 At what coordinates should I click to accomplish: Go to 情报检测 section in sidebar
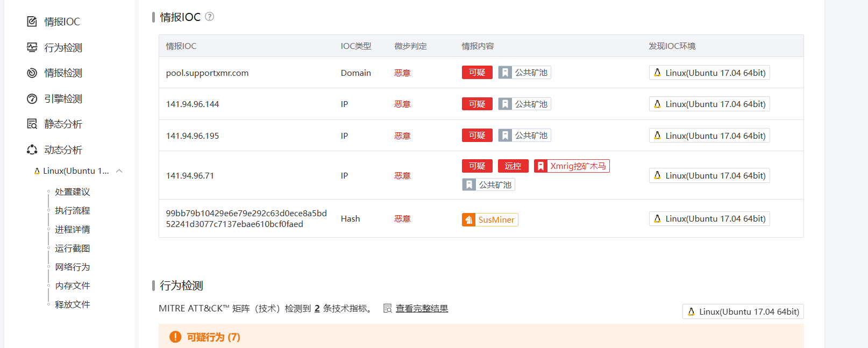pyautogui.click(x=63, y=73)
